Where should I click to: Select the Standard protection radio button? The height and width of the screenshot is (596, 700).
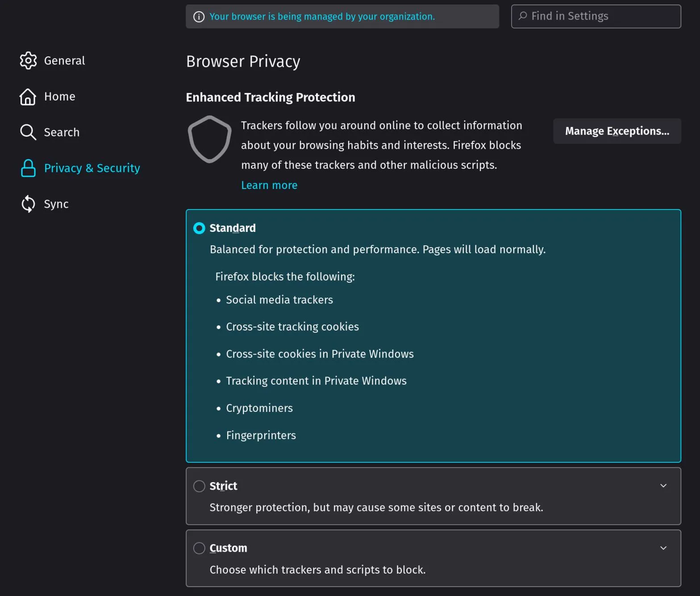tap(199, 228)
